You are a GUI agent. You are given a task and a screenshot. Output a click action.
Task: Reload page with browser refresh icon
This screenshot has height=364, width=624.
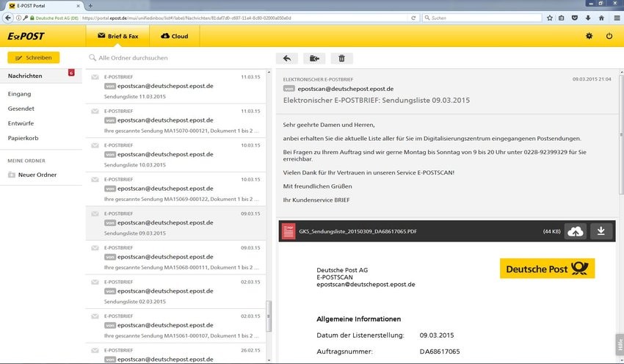point(413,18)
